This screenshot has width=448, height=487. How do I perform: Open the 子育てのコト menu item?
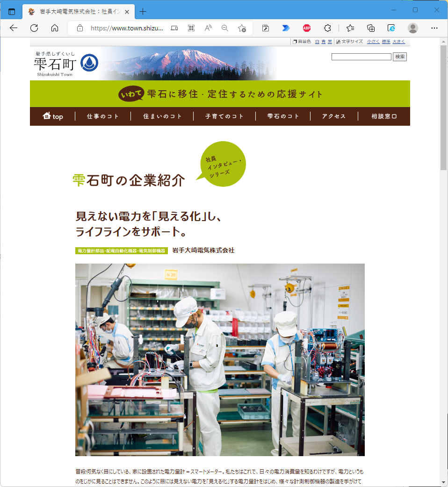(x=224, y=116)
